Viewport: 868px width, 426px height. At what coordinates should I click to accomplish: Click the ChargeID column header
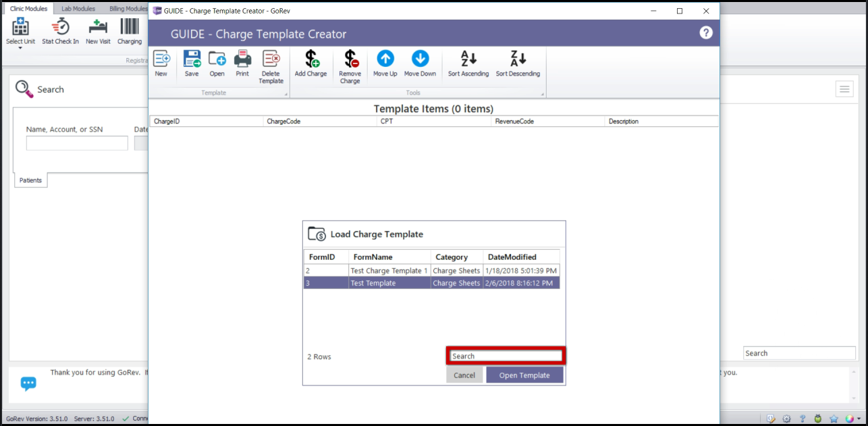click(x=206, y=122)
